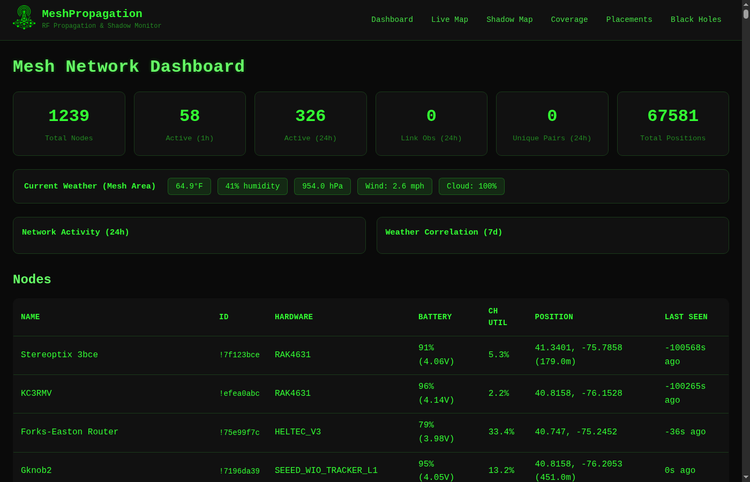Click the 33.4% channel utilization cell
This screenshot has width=750, height=482.
501,432
